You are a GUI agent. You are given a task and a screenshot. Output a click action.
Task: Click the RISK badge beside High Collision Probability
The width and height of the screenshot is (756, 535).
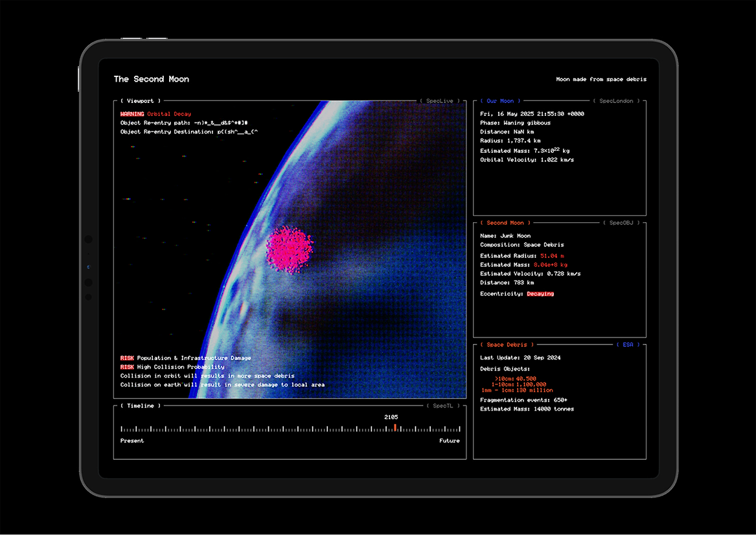pyautogui.click(x=127, y=367)
